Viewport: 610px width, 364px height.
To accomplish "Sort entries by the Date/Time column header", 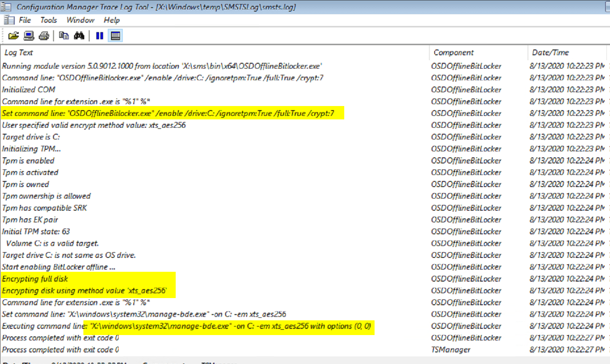I will 550,52.
